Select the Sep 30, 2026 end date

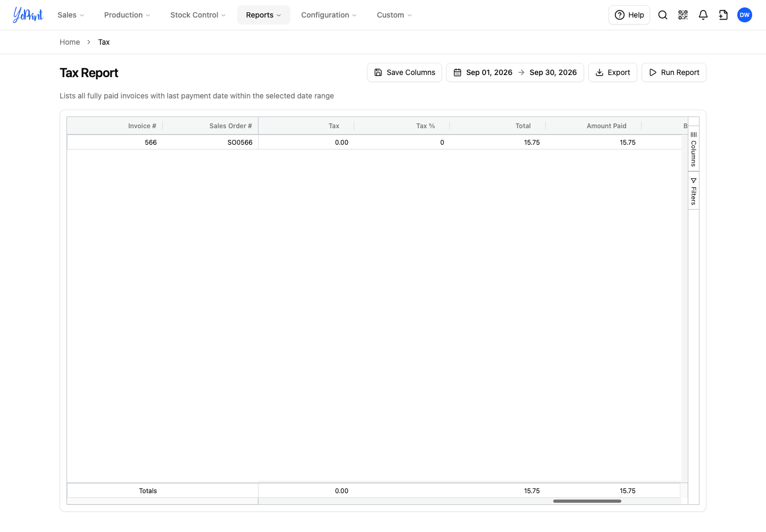click(x=553, y=72)
